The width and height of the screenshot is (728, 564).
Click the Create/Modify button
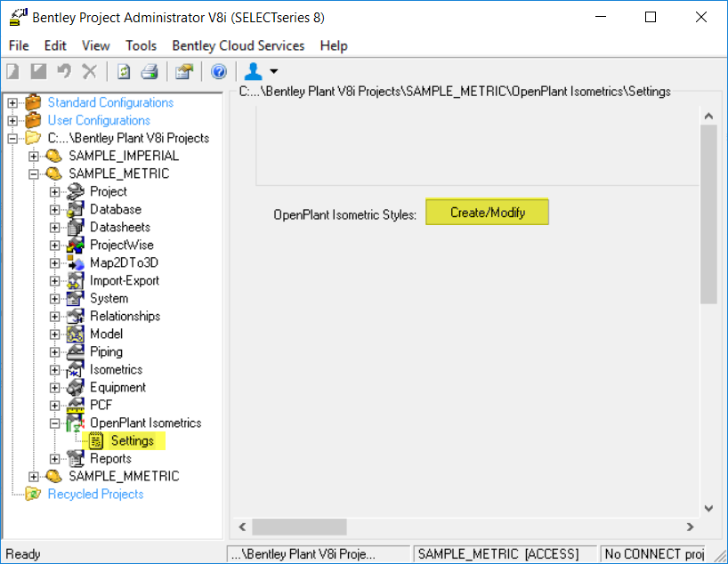(x=487, y=212)
